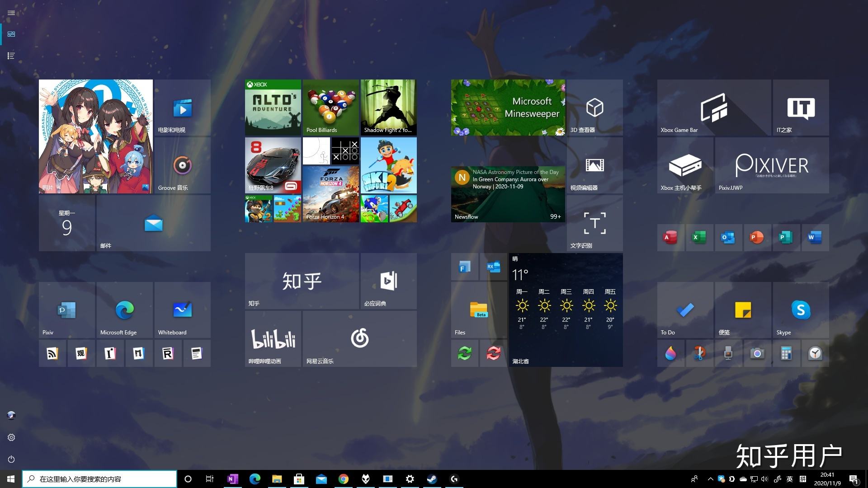This screenshot has height=488, width=868.
Task: Open the Alarms & Clock tile
Action: [815, 353]
